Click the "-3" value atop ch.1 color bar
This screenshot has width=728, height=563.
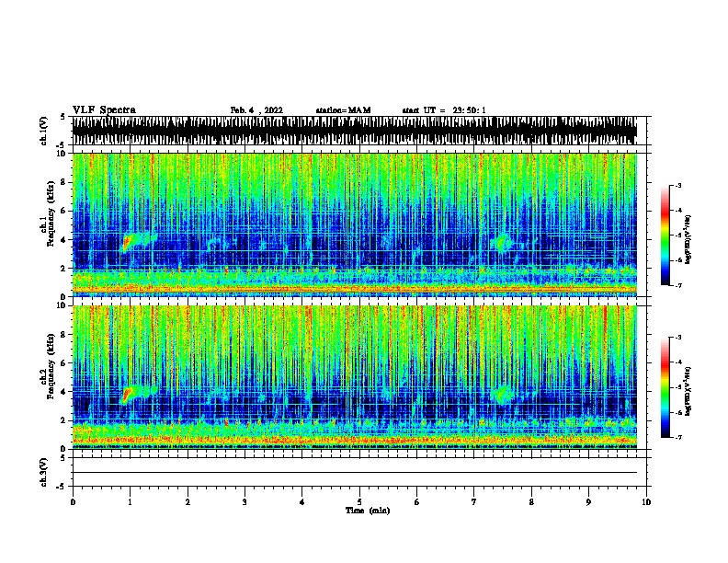677,185
